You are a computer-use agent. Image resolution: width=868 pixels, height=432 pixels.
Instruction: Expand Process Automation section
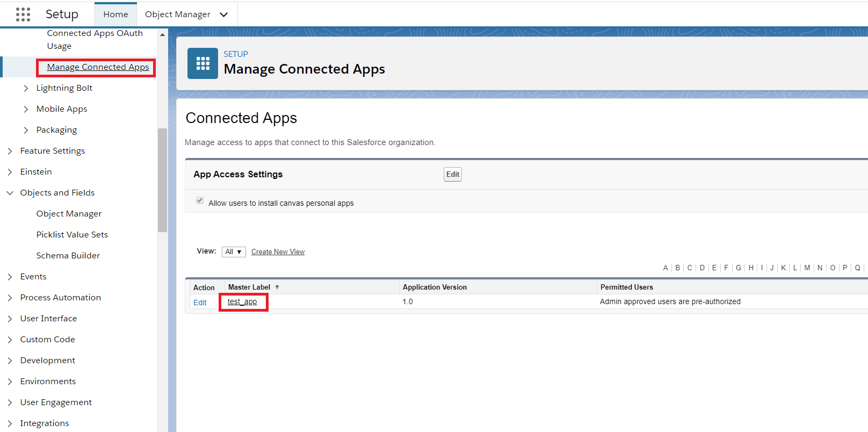10,298
